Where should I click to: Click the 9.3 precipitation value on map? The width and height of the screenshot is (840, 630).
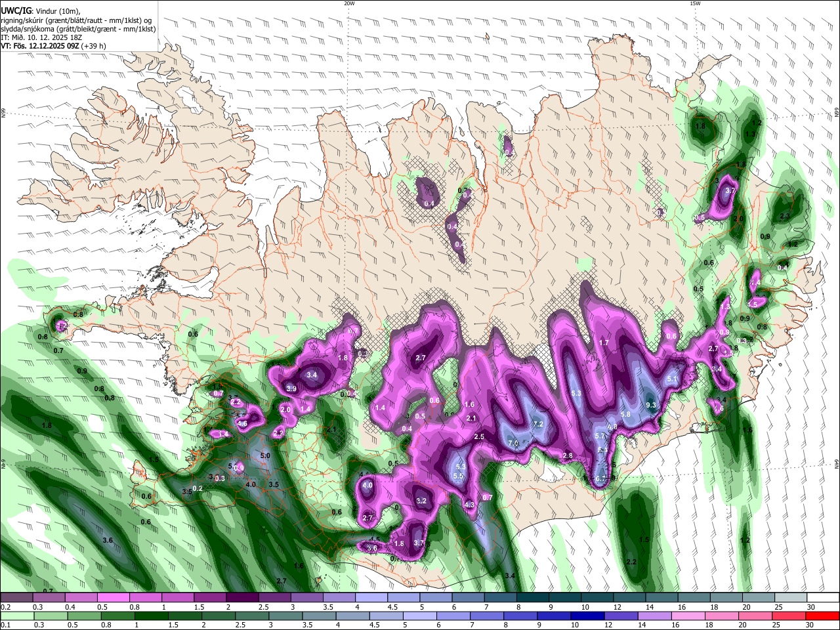coord(651,406)
